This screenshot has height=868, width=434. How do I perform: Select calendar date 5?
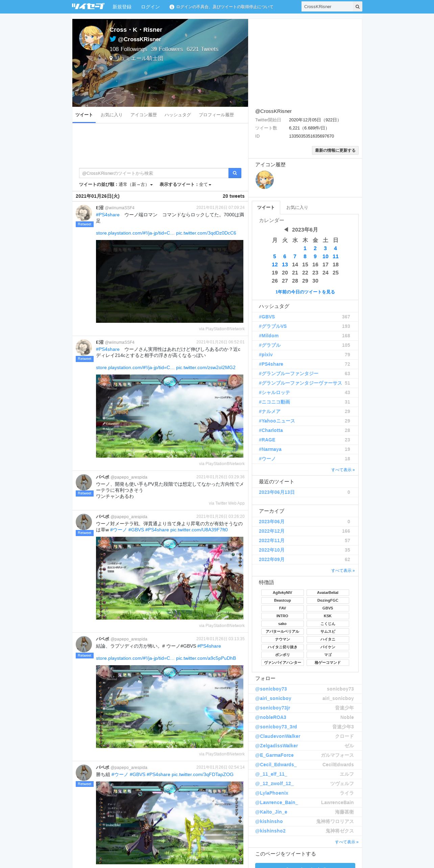click(x=274, y=257)
